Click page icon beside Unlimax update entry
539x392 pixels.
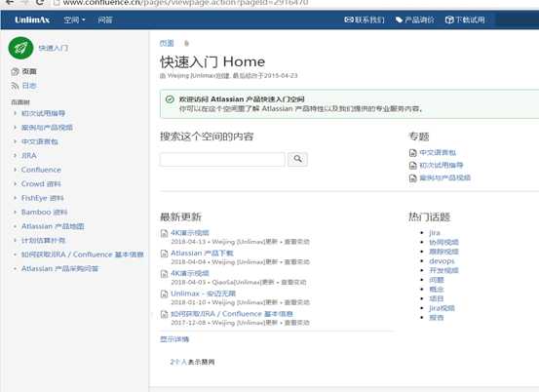165,294
